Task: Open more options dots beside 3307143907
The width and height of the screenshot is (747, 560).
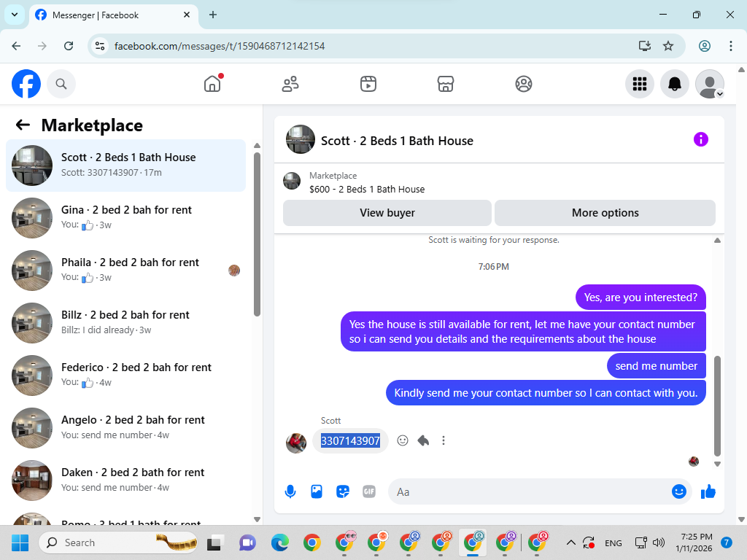Action: [444, 440]
